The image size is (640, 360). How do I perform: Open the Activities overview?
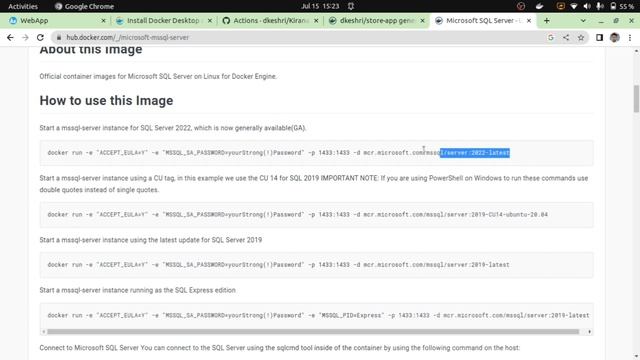(x=23, y=6)
